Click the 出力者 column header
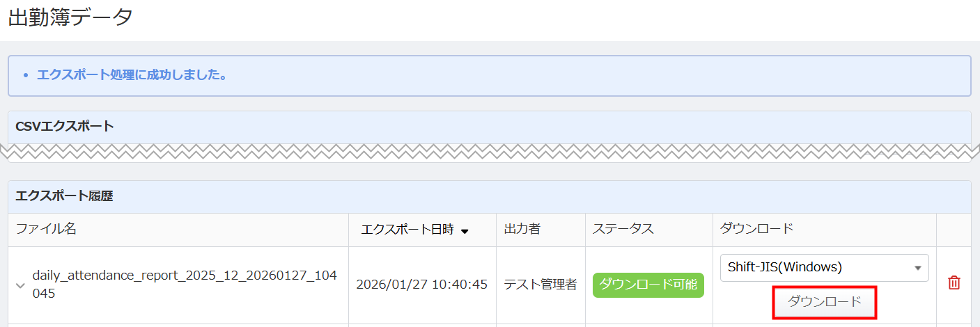This screenshot has height=327, width=980. 522,229
